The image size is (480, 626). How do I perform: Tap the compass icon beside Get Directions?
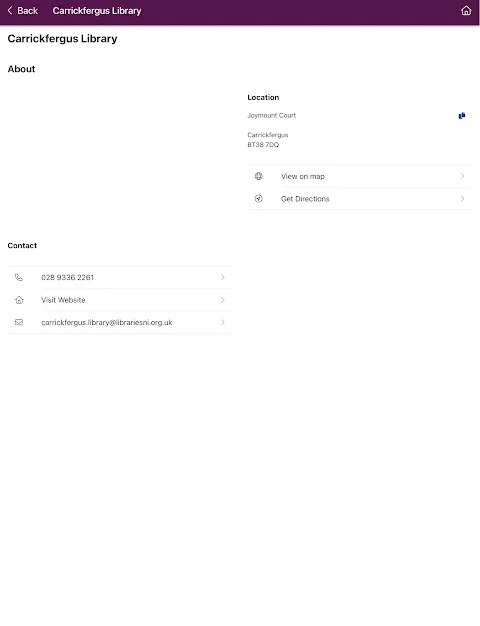[x=259, y=198]
